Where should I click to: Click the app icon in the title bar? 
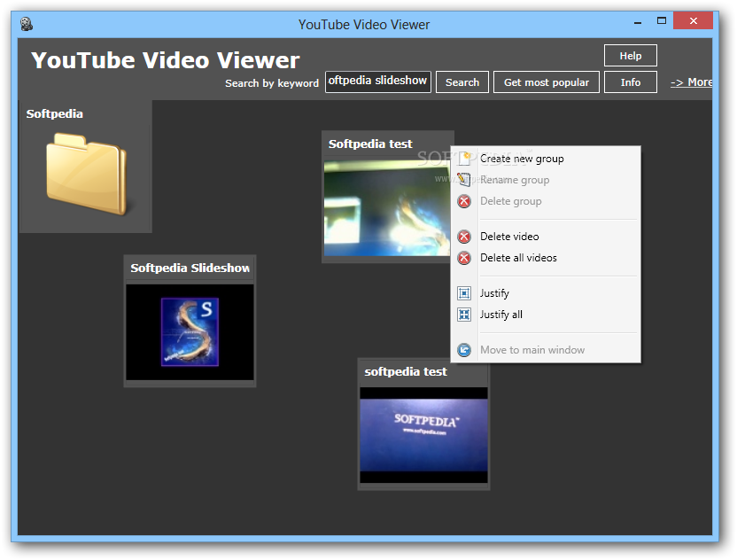[27, 24]
